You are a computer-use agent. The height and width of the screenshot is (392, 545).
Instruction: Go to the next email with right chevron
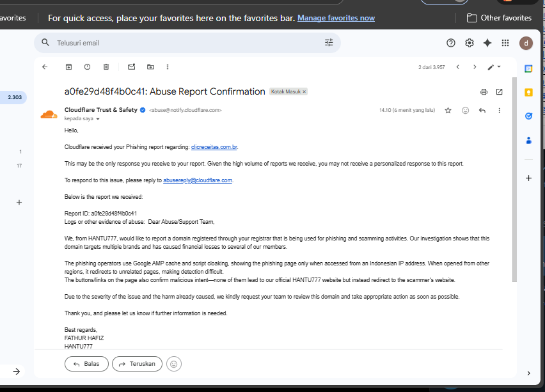pyautogui.click(x=475, y=67)
